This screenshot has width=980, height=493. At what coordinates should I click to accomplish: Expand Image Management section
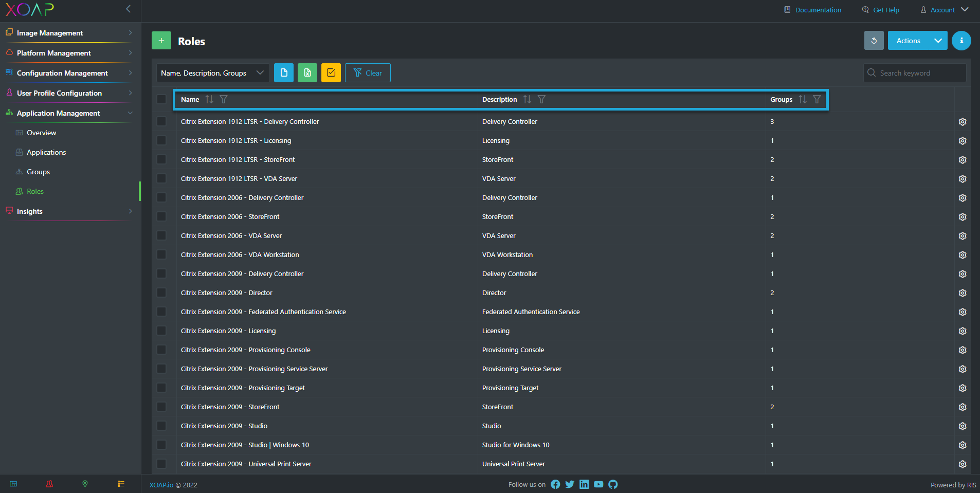tap(70, 33)
